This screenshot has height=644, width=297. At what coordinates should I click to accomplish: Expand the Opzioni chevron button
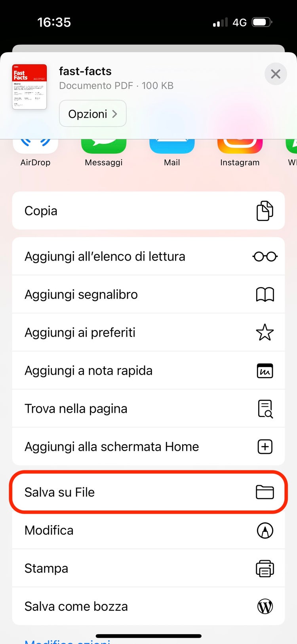(x=93, y=114)
